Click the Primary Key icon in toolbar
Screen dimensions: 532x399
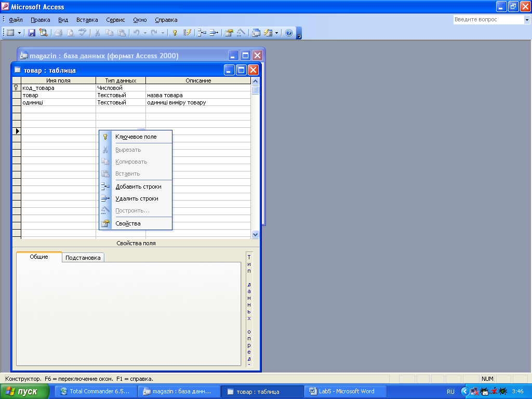(175, 33)
